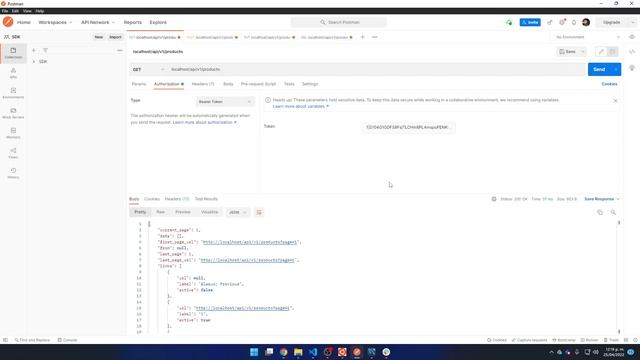Open the Monitors sidebar panel
The width and height of the screenshot is (640, 360).
(13, 133)
